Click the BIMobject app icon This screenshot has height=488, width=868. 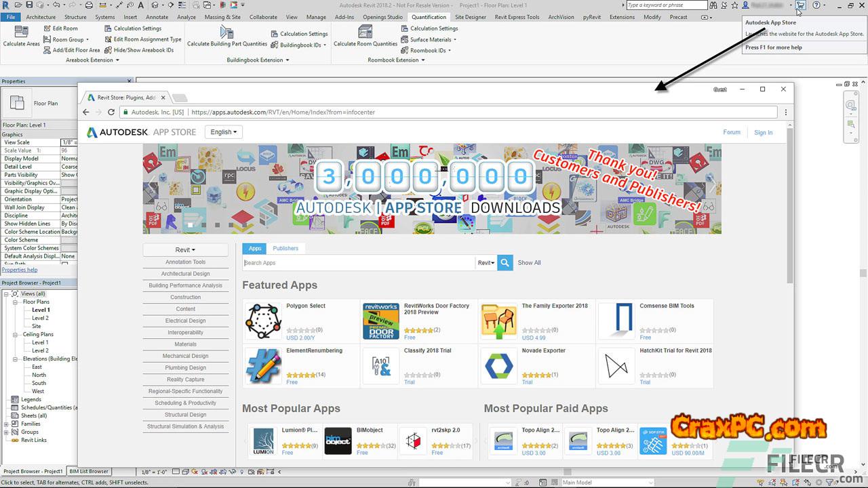pos(338,441)
